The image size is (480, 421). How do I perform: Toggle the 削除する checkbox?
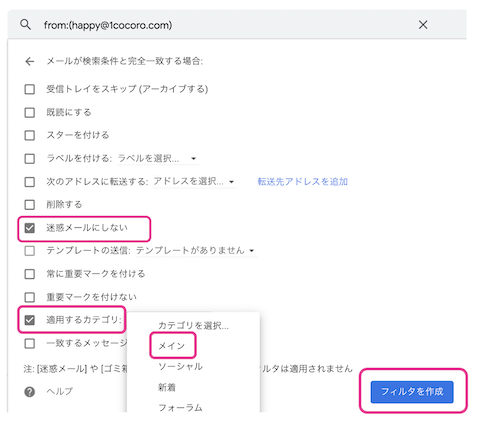click(x=30, y=204)
